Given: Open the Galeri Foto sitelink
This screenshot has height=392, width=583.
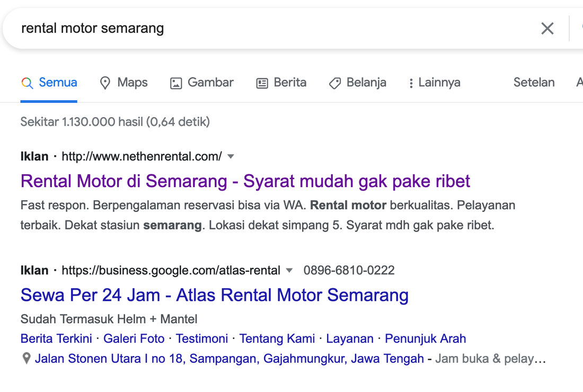Looking at the screenshot, I should 134,338.
